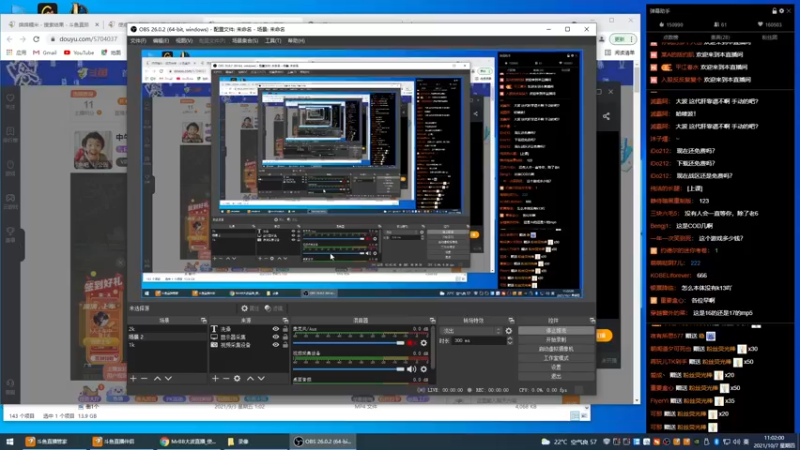
Task: Open the scene transition type dropdown
Action: [471, 331]
